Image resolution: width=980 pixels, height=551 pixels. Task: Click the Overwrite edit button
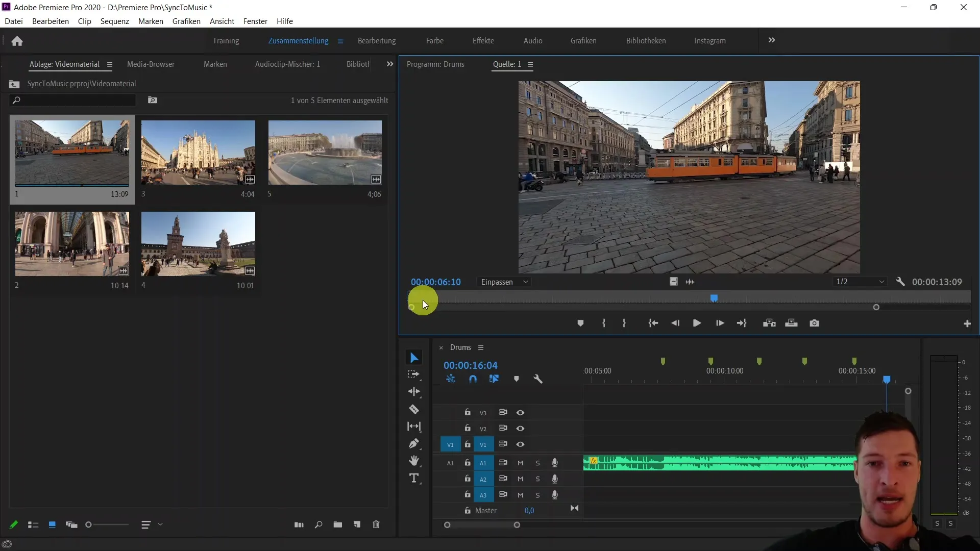tap(791, 323)
